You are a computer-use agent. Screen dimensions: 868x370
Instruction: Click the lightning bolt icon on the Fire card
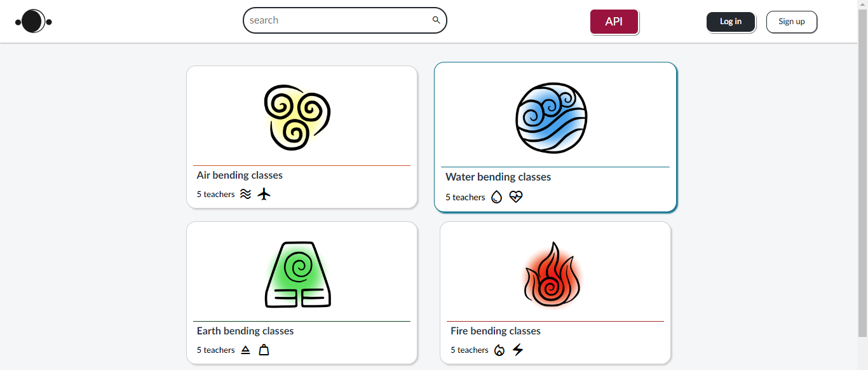(x=518, y=350)
